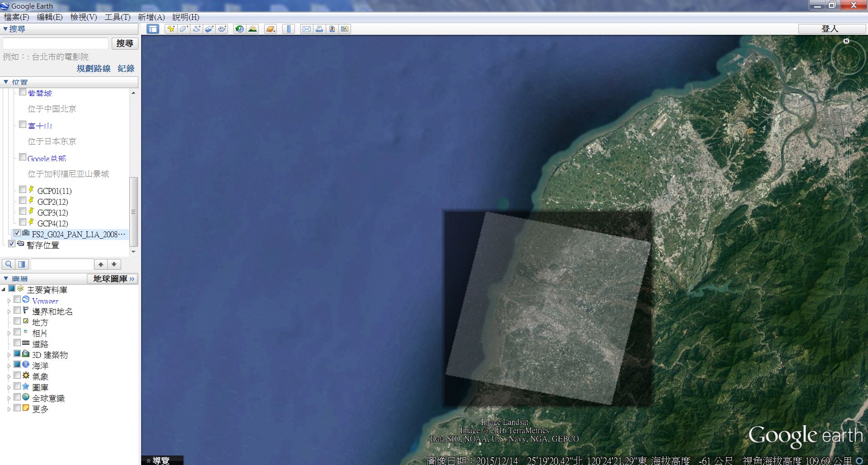Check the 紫禁城 placemark checkbox

click(23, 92)
